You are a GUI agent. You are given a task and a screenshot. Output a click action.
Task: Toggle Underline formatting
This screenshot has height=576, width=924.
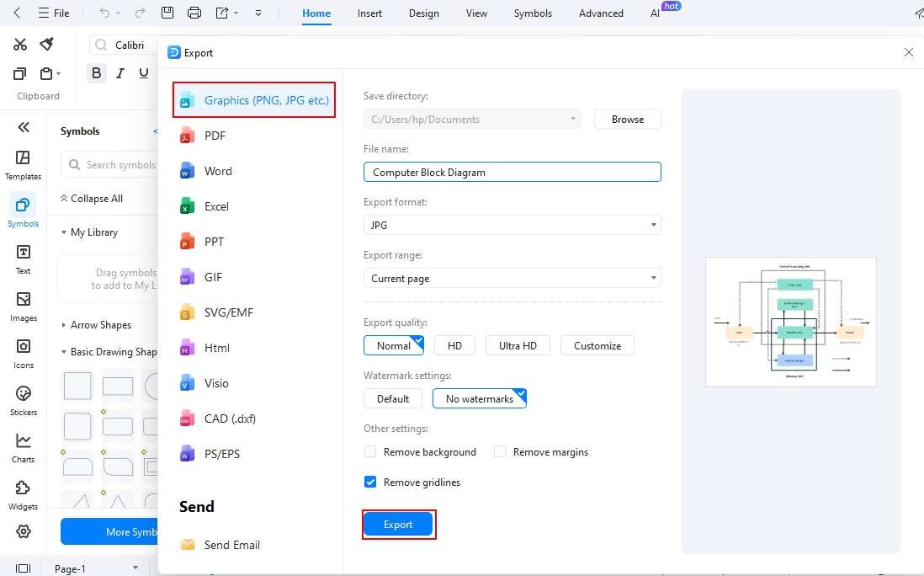click(x=143, y=73)
